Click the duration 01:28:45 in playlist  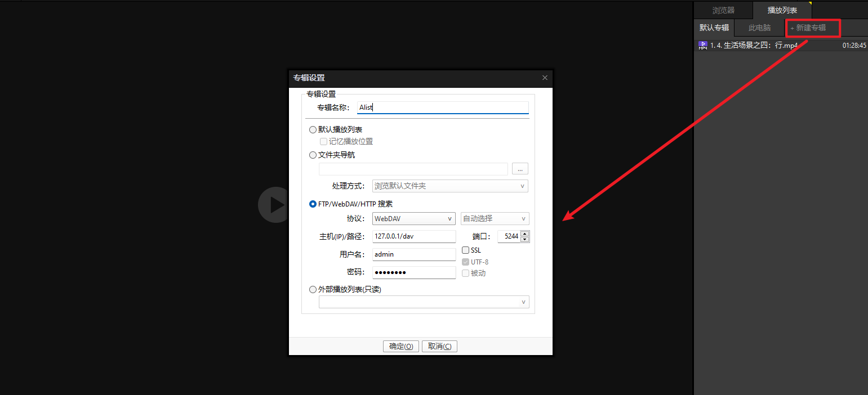pyautogui.click(x=854, y=46)
